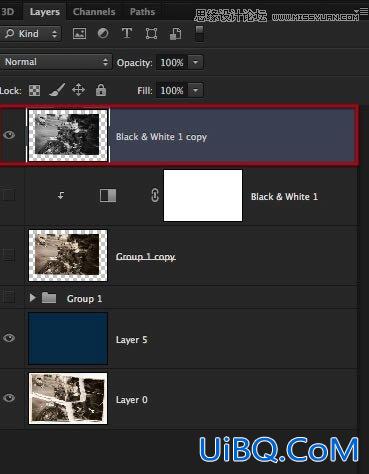Open the Fill slider dropdown arrow
This screenshot has width=369, height=474.
tap(196, 90)
